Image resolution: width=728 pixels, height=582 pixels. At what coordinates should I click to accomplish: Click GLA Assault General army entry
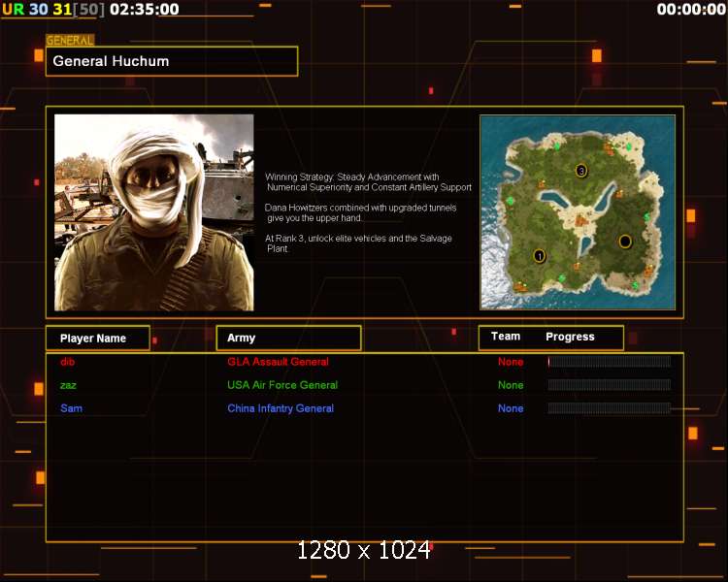(x=278, y=362)
